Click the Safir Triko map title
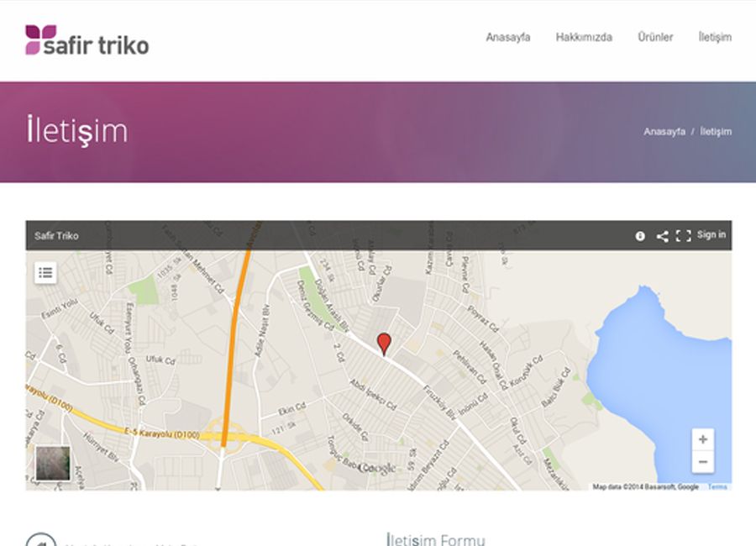Viewport: 756px width, 546px height. 56,236
